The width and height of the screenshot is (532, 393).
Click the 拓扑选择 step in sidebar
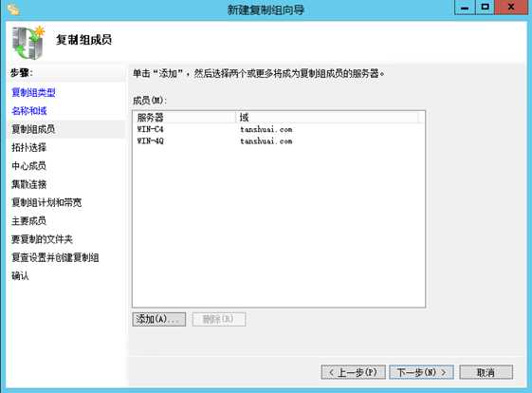pos(28,147)
